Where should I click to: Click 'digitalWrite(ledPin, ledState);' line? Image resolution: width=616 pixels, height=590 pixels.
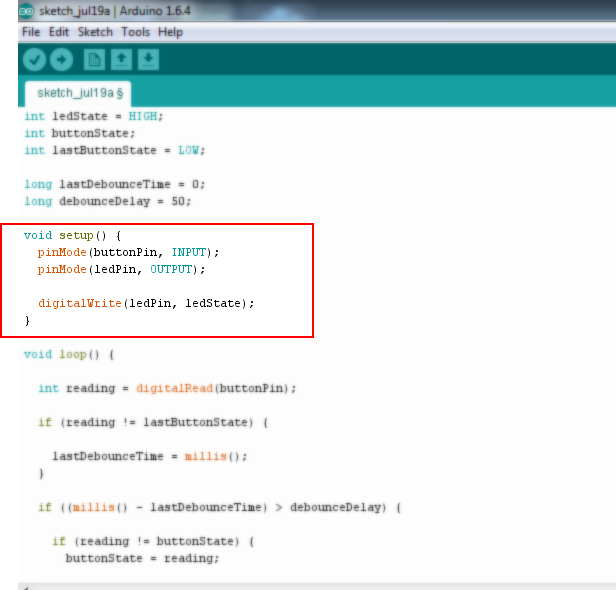146,303
